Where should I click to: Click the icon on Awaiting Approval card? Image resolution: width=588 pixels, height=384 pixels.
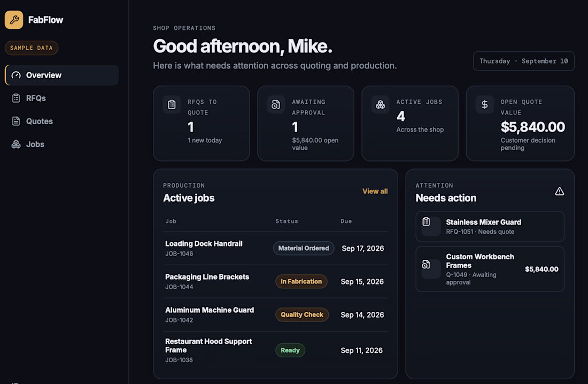[276, 104]
